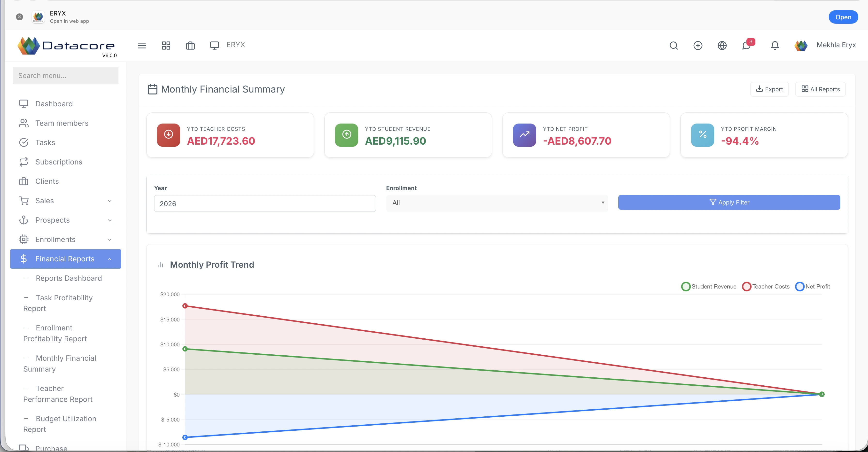Click the Prospects anchor icon
This screenshot has height=452, width=868.
23,220
